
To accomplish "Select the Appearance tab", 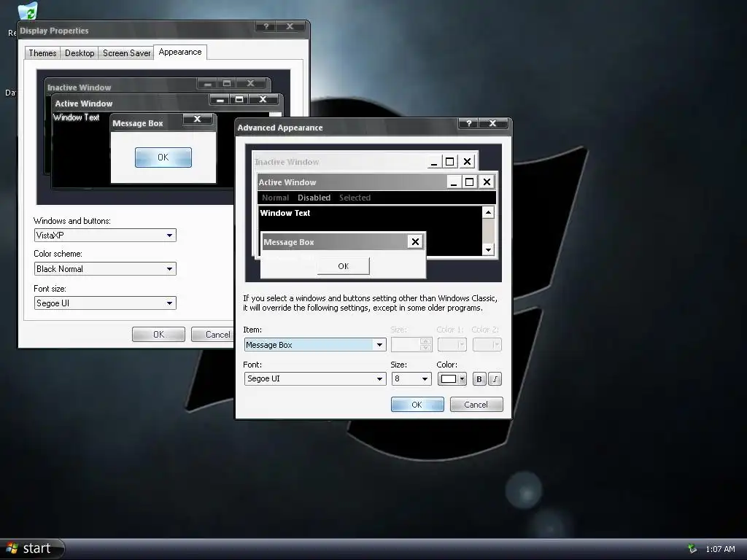I will [x=180, y=52].
